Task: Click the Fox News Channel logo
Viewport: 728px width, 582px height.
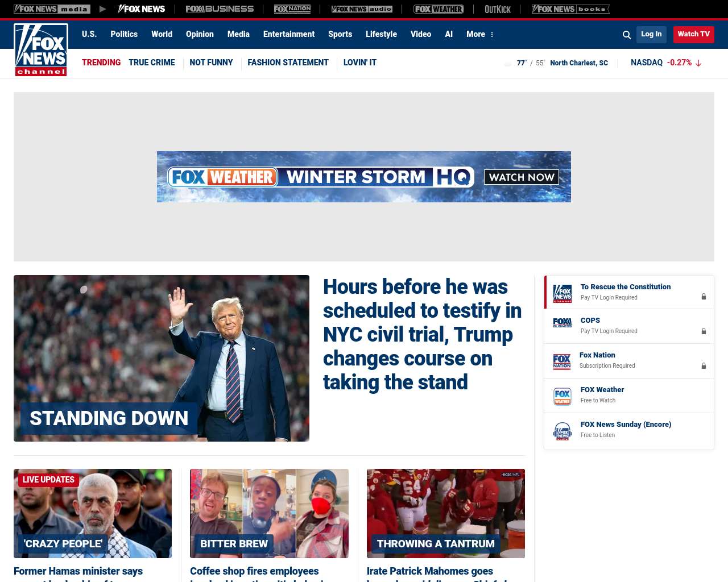Action: click(x=41, y=50)
